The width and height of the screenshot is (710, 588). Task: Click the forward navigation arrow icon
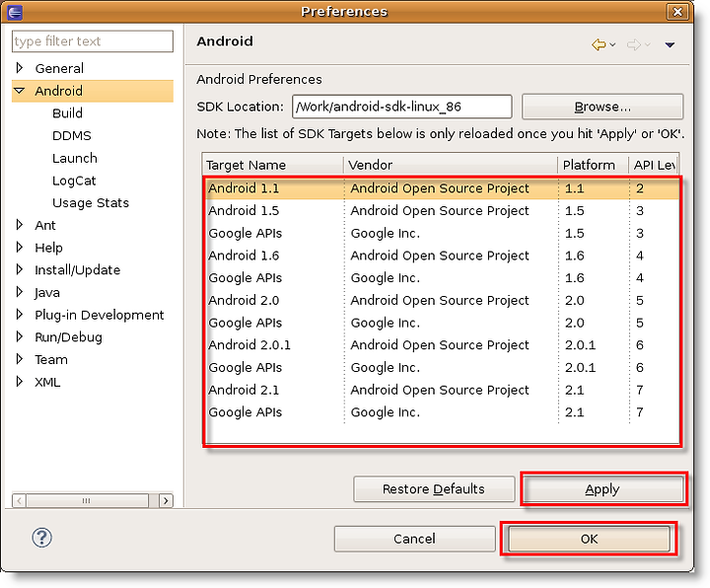[634, 44]
